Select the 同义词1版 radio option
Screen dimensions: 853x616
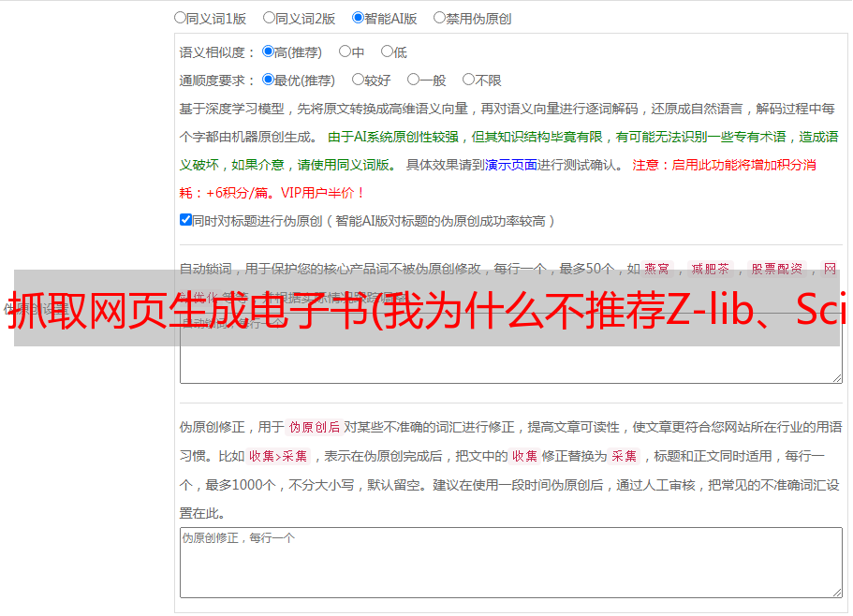click(180, 18)
